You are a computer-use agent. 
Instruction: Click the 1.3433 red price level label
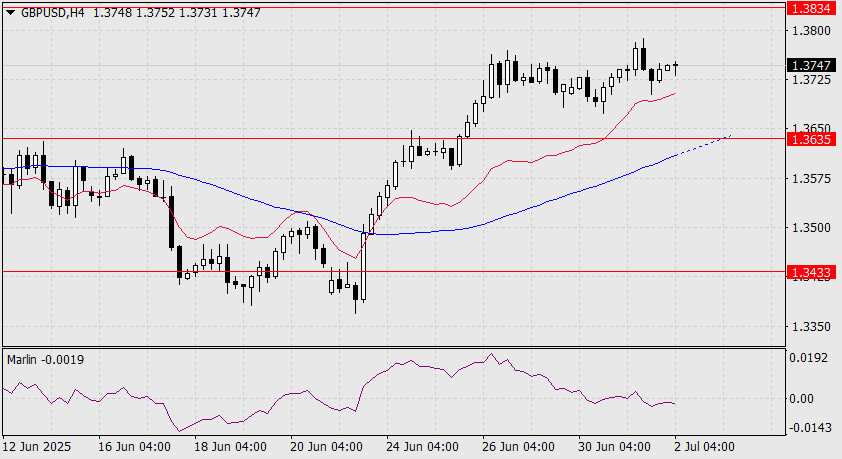click(x=812, y=273)
